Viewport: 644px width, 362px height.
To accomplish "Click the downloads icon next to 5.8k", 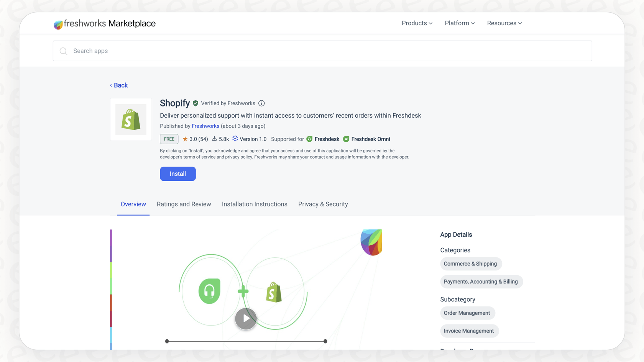I will coord(214,139).
